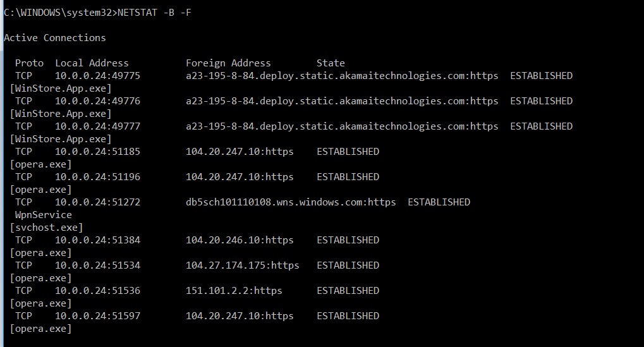Click the Local Address column header
This screenshot has width=644, height=347.
[x=92, y=63]
